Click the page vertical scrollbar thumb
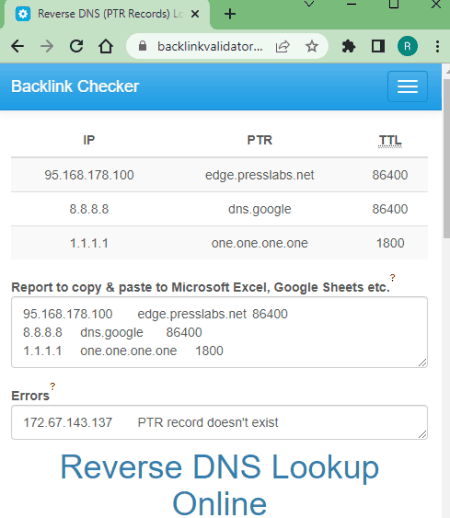The width and height of the screenshot is (450, 518). [x=446, y=158]
